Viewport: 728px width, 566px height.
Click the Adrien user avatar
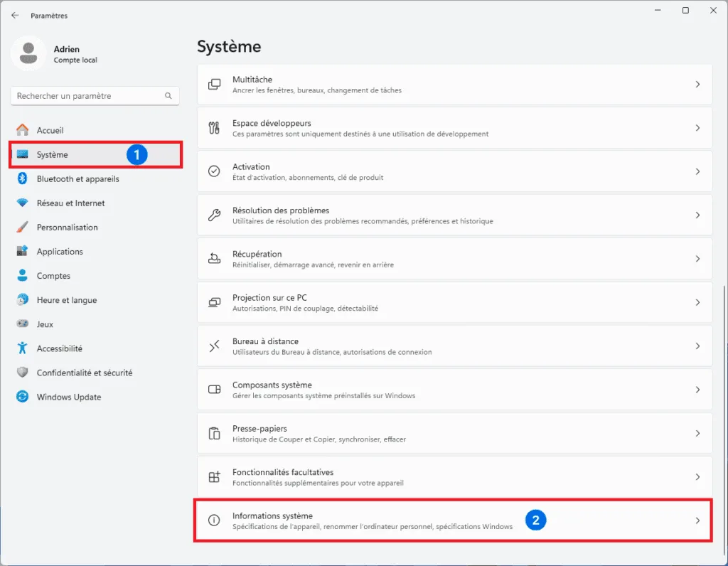[x=28, y=53]
